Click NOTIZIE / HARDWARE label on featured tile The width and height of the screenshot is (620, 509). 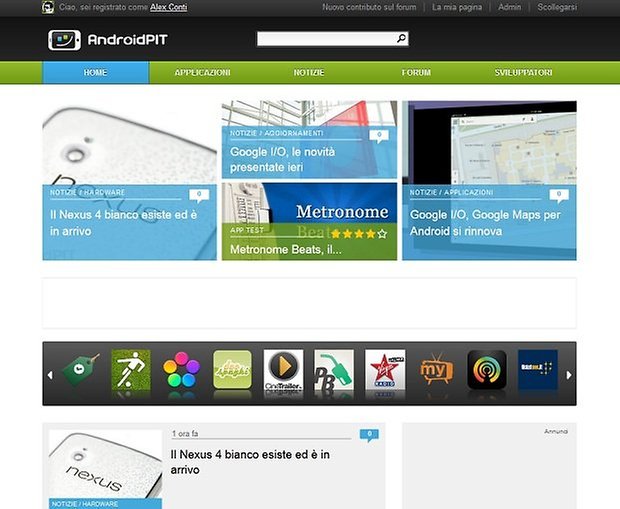coord(87,192)
